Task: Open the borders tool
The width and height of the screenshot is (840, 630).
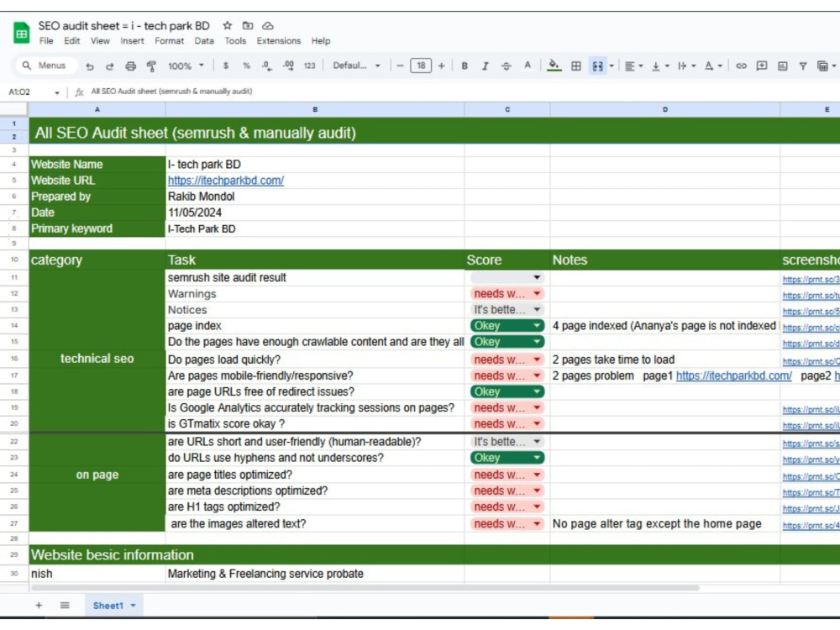Action: coord(576,66)
